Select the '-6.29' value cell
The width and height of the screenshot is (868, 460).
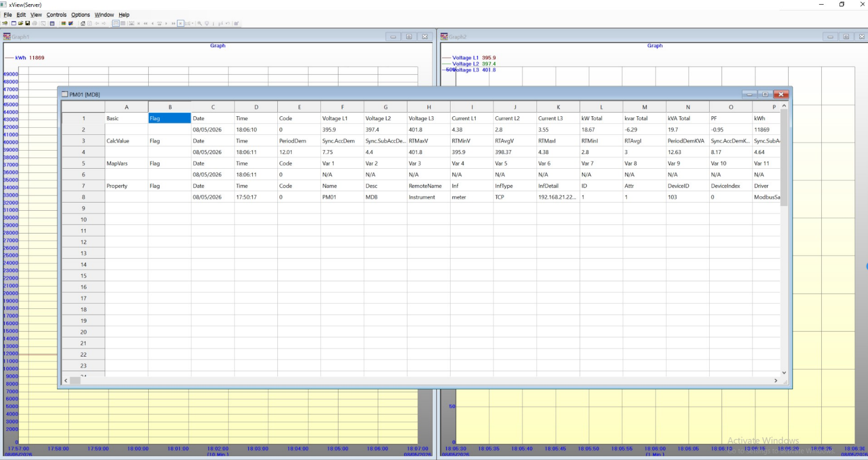tap(645, 130)
